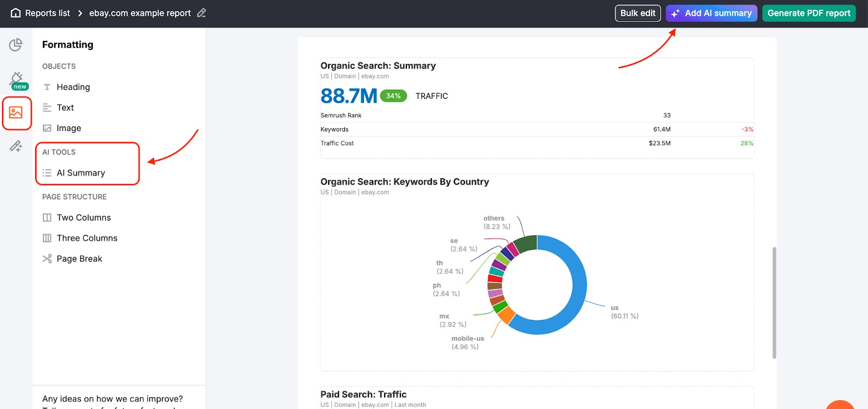Click the AI Summary list icon

[47, 173]
